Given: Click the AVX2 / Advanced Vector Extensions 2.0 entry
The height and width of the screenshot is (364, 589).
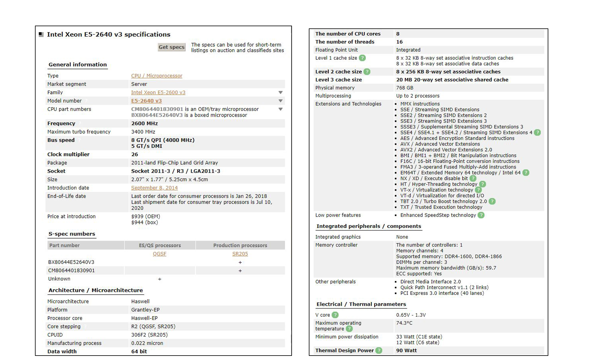Looking at the screenshot, I should click(x=446, y=150).
